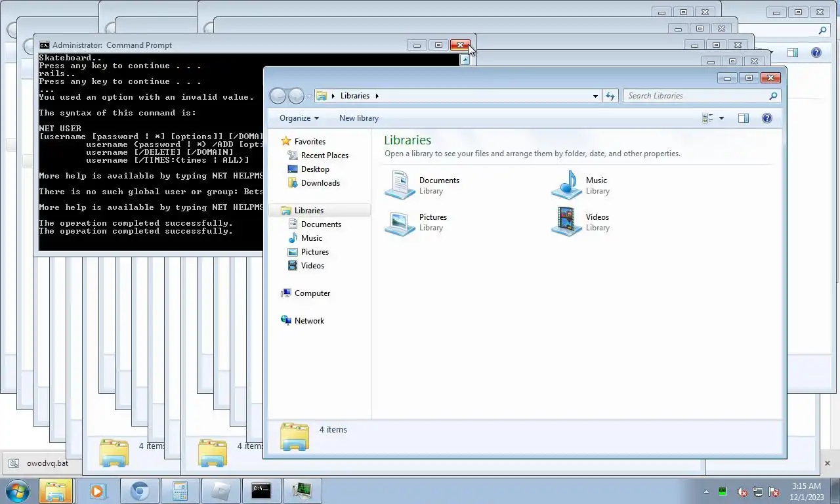
Task: Click the change view icon in Libraries toolbar
Action: click(x=707, y=118)
